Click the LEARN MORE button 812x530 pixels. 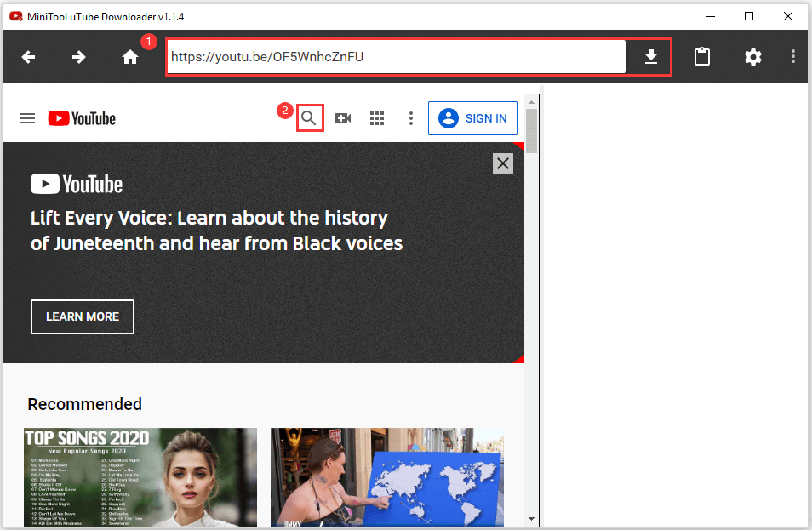coord(83,316)
